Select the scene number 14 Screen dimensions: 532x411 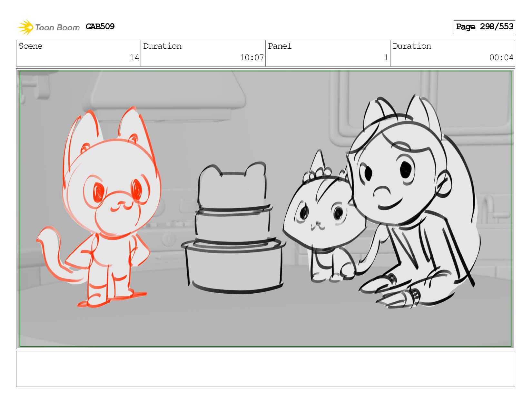click(x=134, y=58)
